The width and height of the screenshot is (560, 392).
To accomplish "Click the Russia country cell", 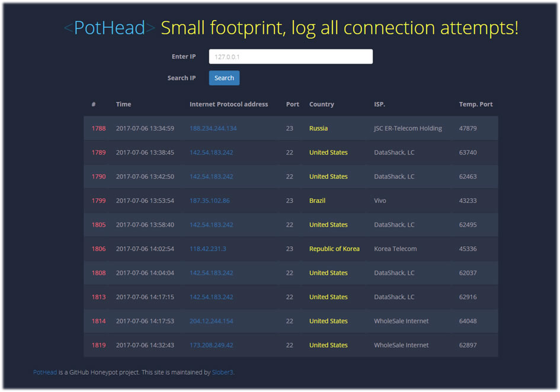I will coord(318,128).
